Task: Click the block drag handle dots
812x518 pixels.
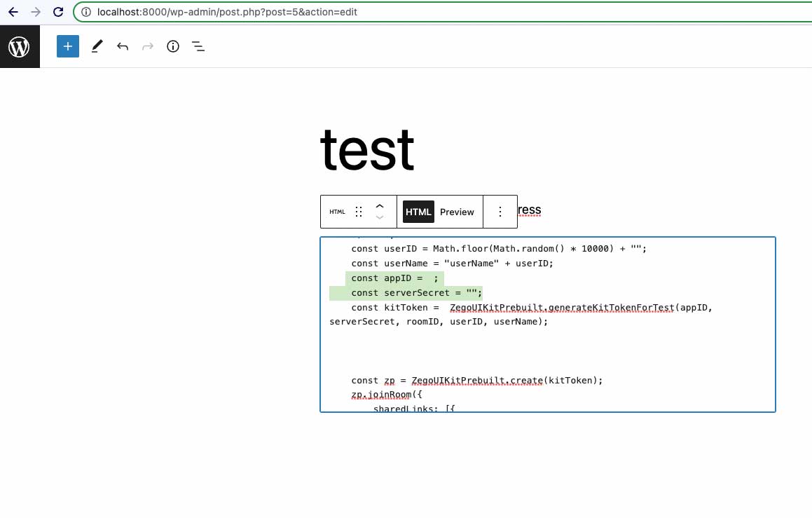Action: (x=359, y=212)
